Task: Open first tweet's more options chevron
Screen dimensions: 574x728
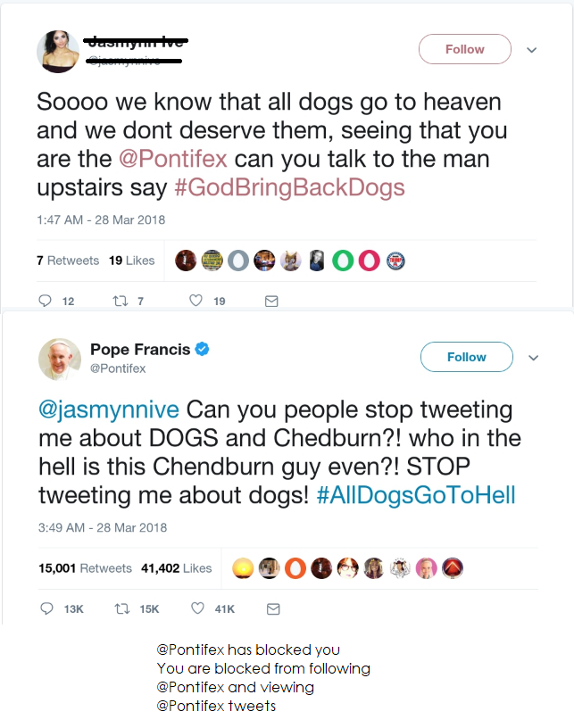Action: pyautogui.click(x=532, y=50)
